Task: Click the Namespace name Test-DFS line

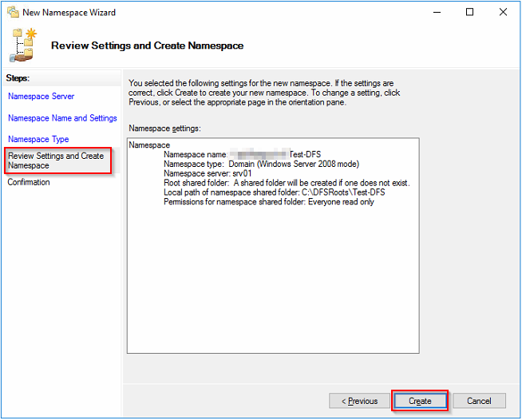Action: coord(242,154)
